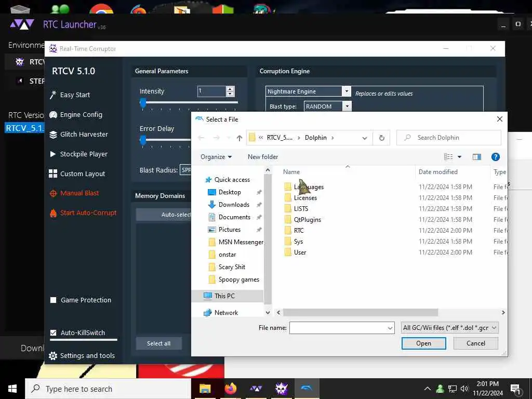Increase Intensity with stepper up arrow
Screen dimensions: 532x399
(x=230, y=89)
